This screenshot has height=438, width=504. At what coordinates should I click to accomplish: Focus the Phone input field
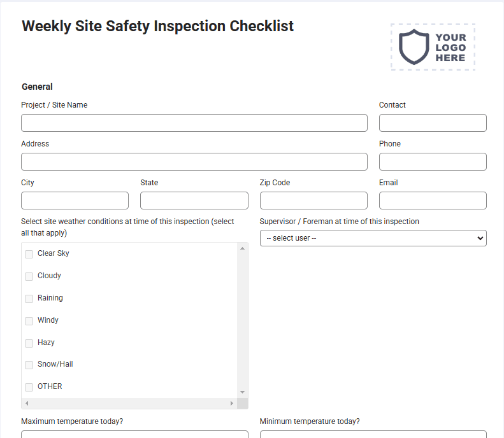coord(433,162)
